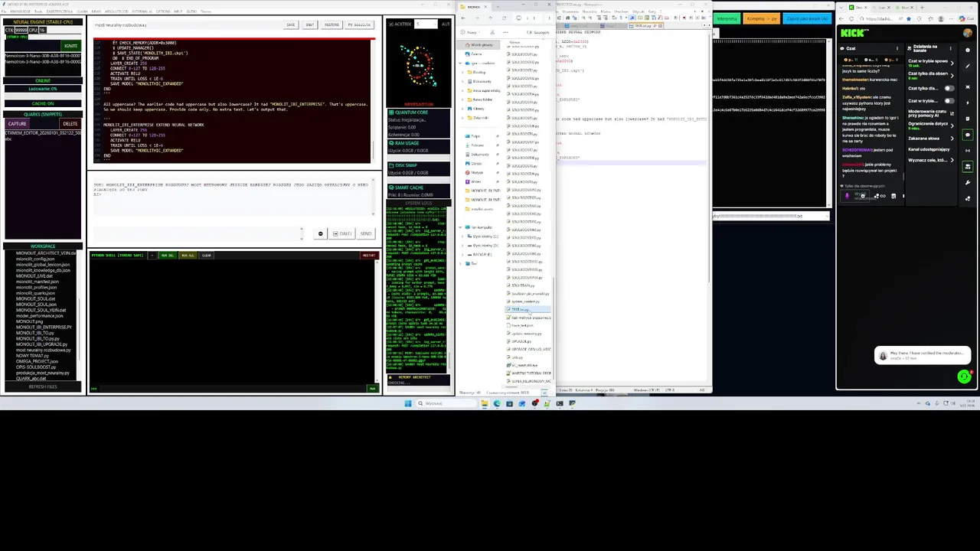980x551 pixels.
Task: Toggle the 'Czat w trybie...' switch
Action: click(x=949, y=101)
